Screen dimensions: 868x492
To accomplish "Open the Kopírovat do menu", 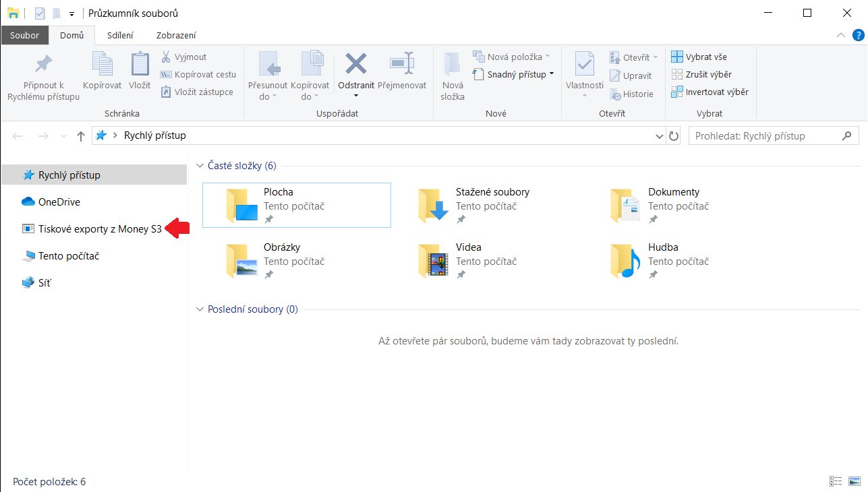I will click(x=310, y=77).
